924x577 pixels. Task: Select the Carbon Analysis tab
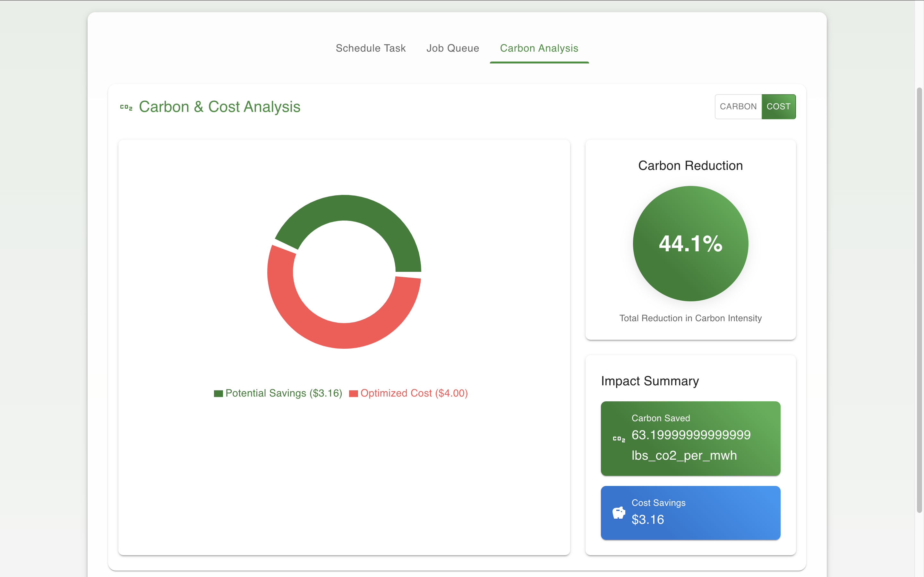(x=539, y=48)
